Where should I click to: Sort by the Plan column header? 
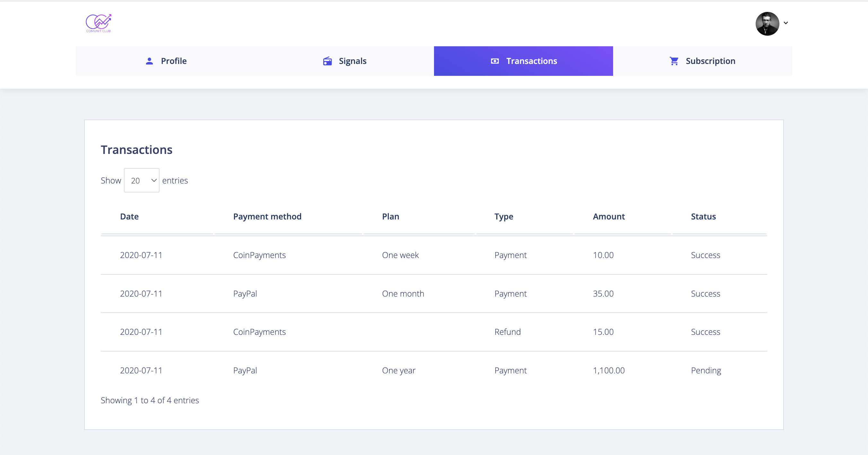pos(391,217)
